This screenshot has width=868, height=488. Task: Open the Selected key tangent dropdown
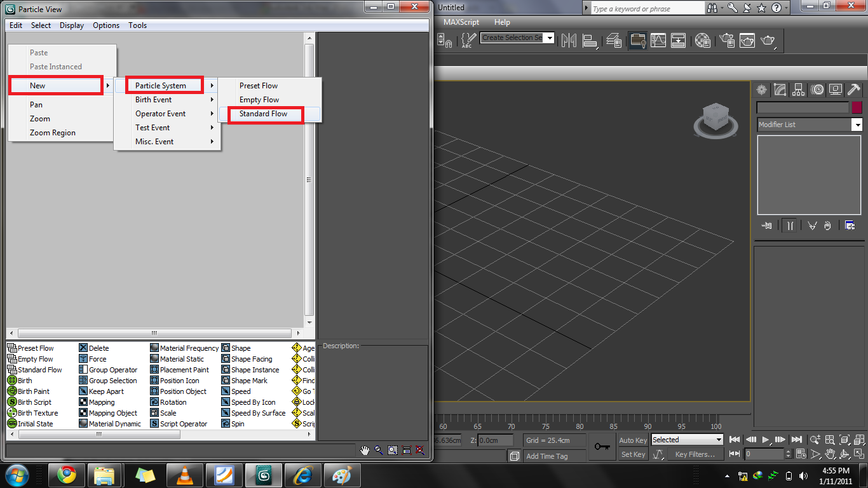tap(686, 439)
